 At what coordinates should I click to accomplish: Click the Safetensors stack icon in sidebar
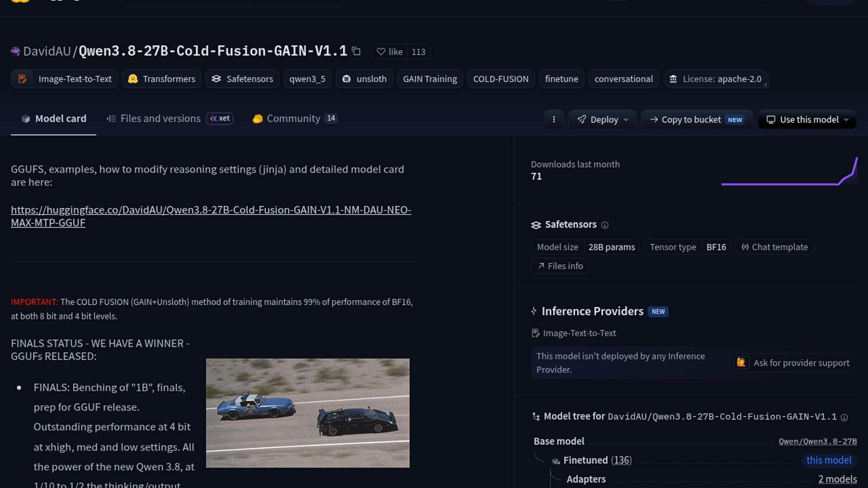tap(536, 225)
